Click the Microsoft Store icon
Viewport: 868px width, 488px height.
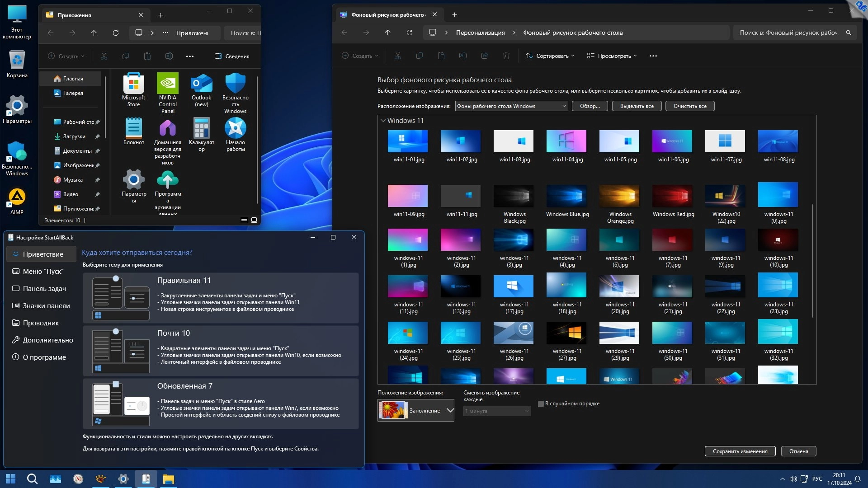133,84
